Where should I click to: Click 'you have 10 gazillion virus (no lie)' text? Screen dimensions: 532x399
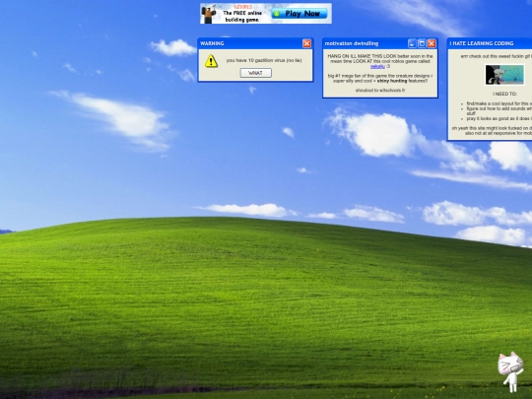coord(264,60)
